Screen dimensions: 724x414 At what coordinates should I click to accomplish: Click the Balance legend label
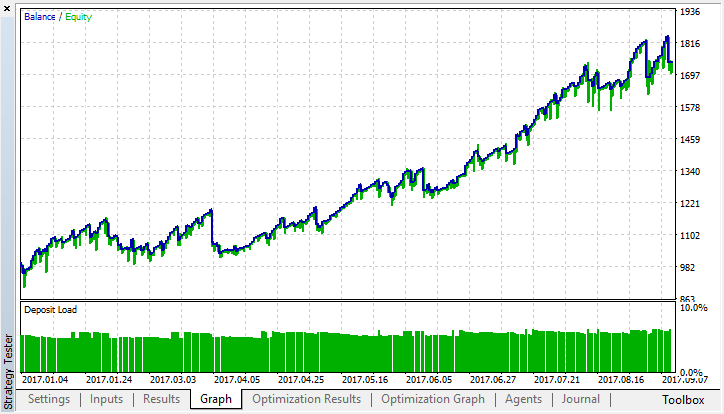[x=40, y=17]
